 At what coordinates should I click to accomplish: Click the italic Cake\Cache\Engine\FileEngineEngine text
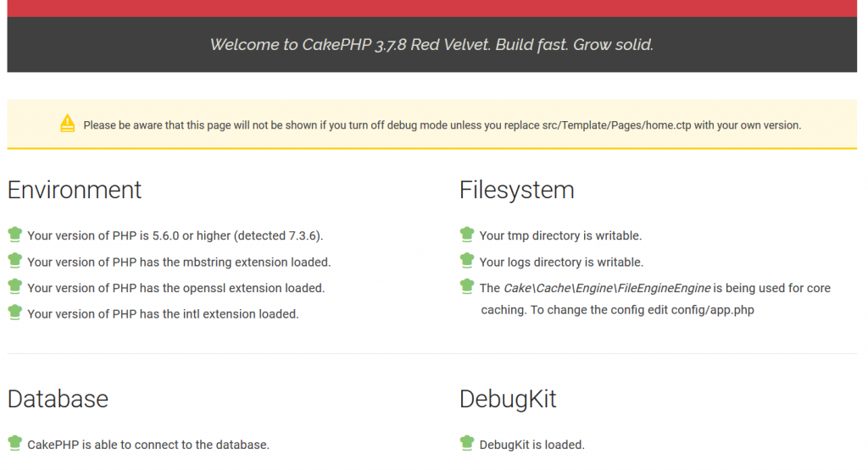(x=607, y=288)
